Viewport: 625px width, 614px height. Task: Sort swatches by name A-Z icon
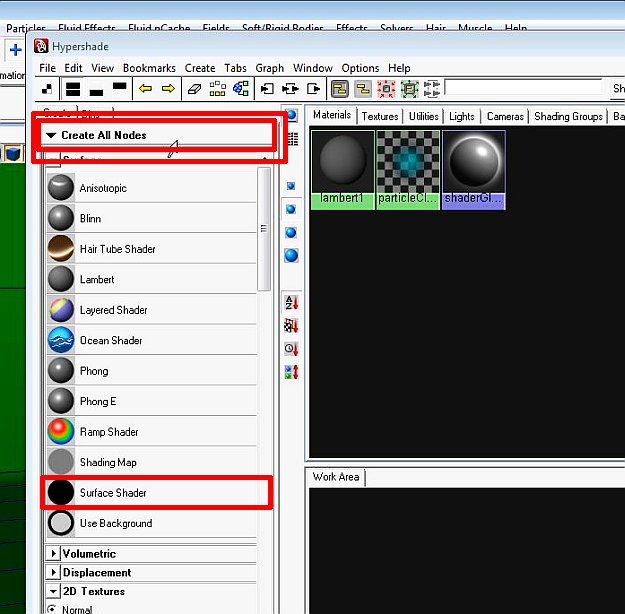291,303
